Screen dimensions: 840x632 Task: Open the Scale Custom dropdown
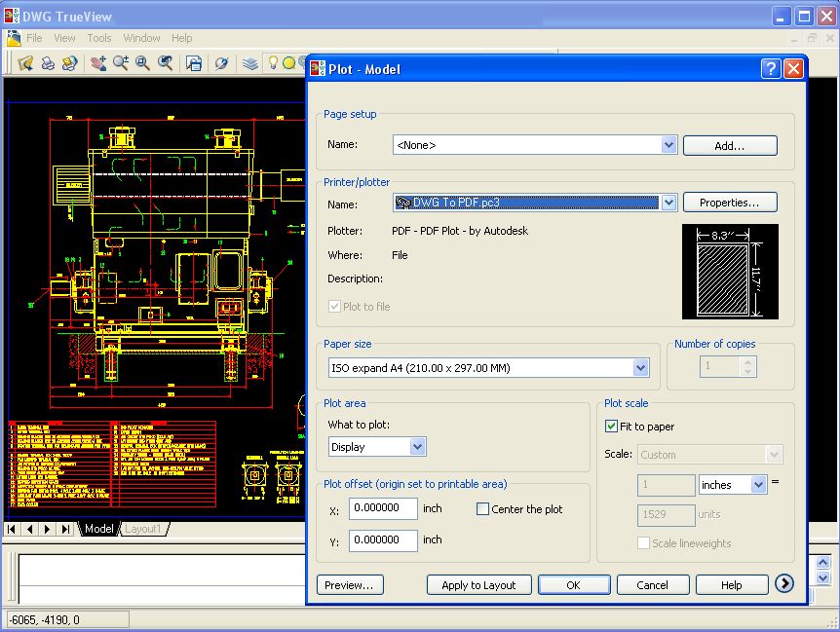[x=774, y=455]
